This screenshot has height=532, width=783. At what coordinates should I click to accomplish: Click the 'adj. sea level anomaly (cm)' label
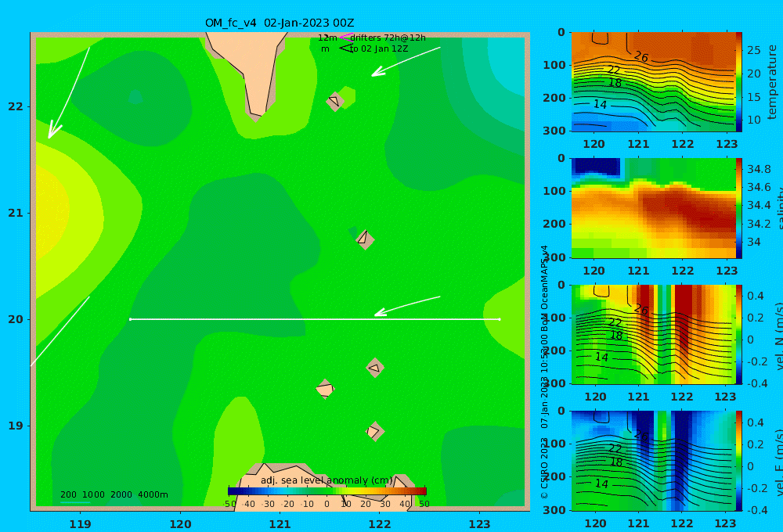pyautogui.click(x=327, y=480)
